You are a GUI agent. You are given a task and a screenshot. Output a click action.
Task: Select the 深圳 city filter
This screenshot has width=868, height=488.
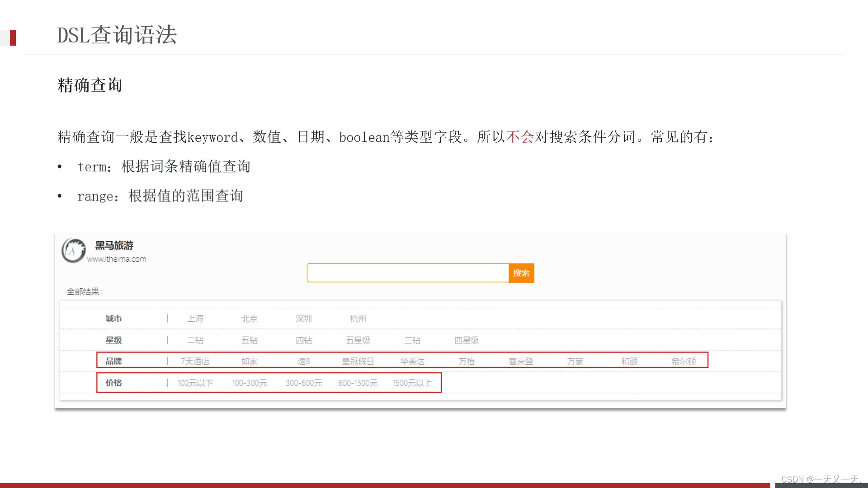(303, 318)
